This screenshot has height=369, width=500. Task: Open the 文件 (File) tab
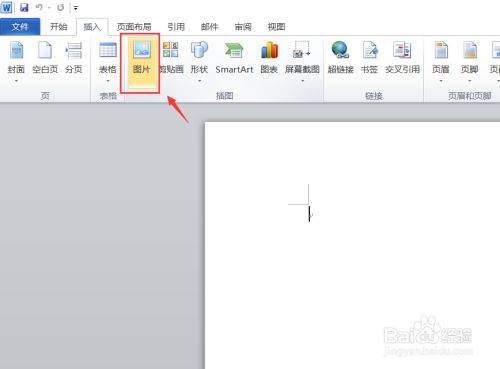20,27
